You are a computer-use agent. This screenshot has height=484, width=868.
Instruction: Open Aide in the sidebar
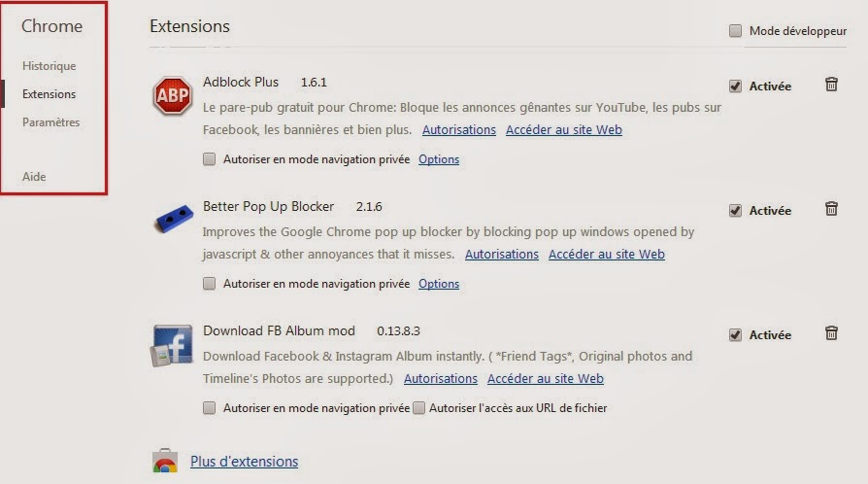pos(34,177)
